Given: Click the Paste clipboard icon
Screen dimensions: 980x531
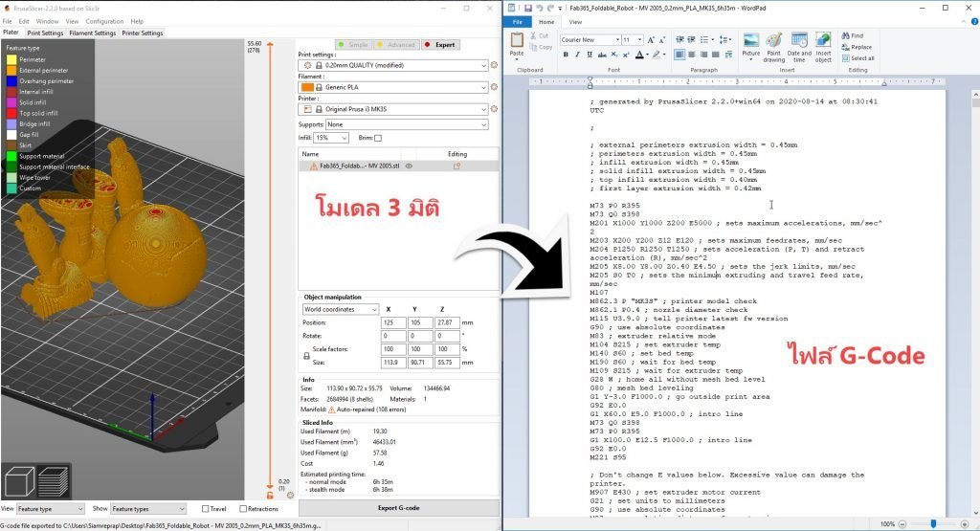Looking at the screenshot, I should [x=517, y=44].
